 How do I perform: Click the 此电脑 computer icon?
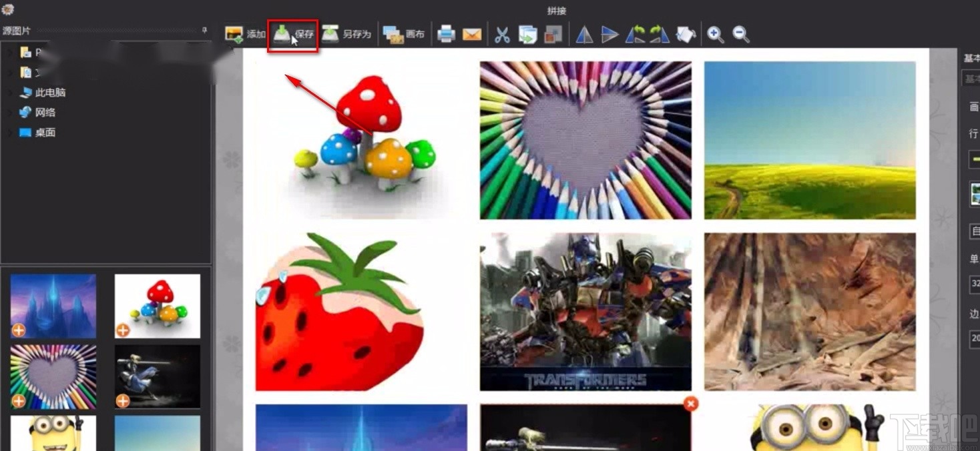tap(25, 93)
